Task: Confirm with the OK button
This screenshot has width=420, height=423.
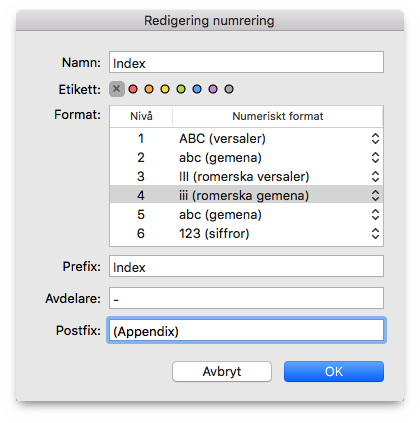Action: coord(334,371)
